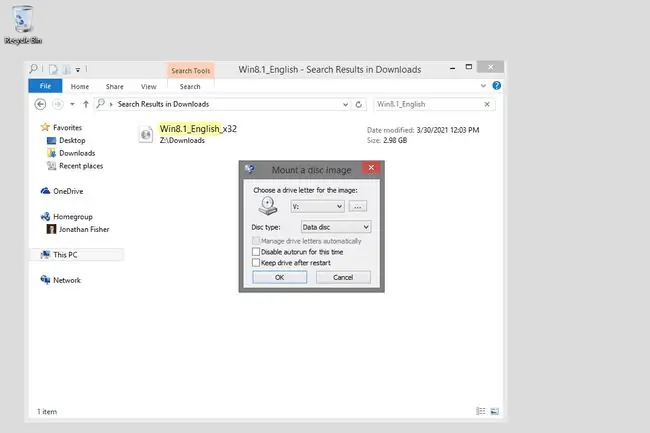Viewport: 650px width, 433px height.
Task: Click the 1 item status bar text
Action: coord(47,411)
